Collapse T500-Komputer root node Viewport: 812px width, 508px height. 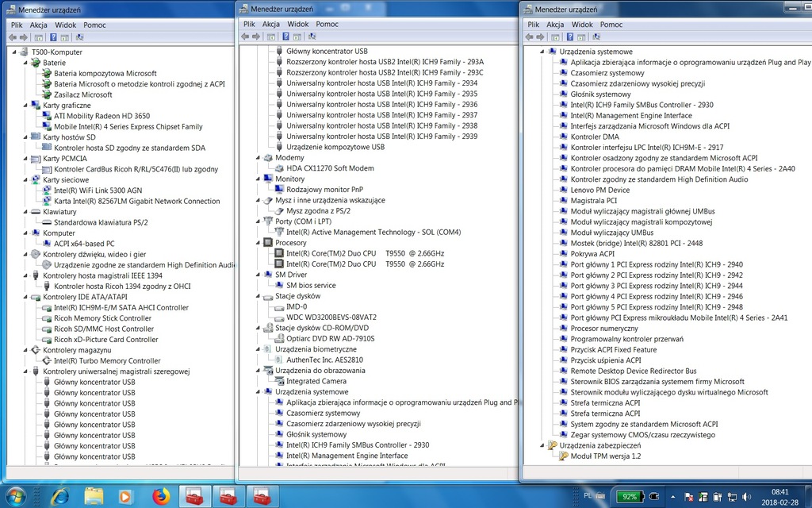(14, 52)
